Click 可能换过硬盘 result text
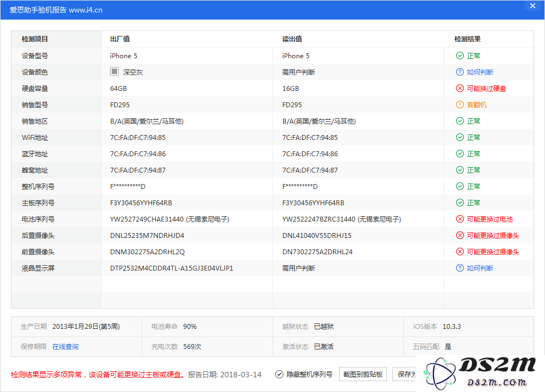 (x=487, y=89)
